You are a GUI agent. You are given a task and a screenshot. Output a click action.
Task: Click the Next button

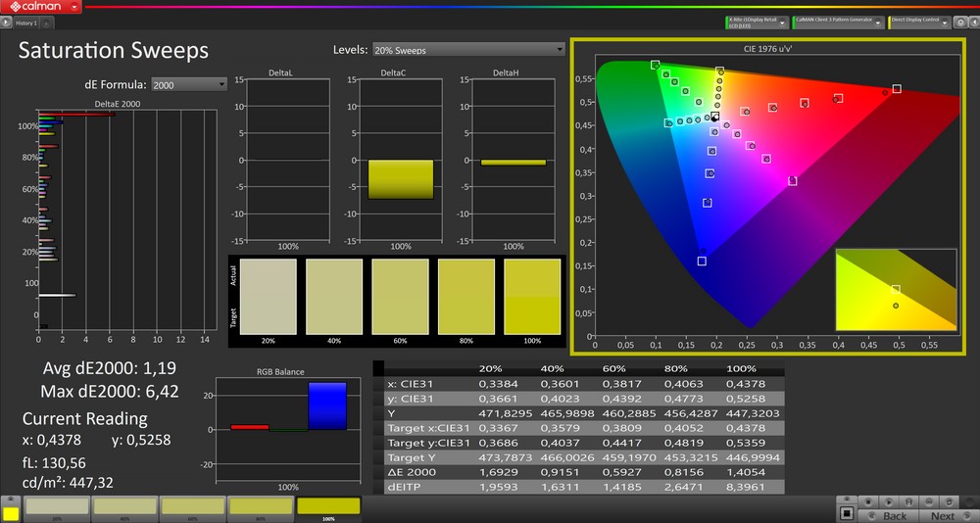[x=944, y=516]
